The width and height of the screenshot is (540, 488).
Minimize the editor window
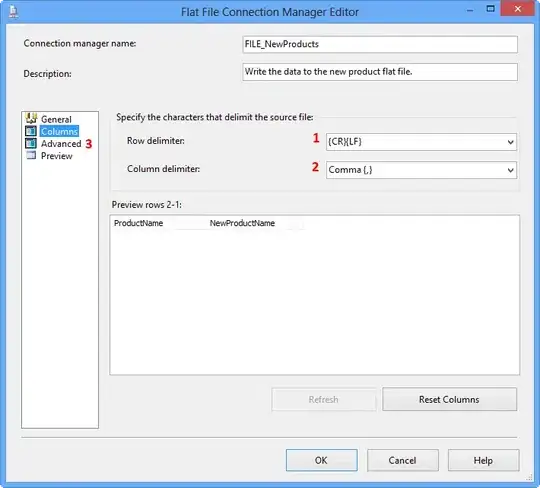470,10
